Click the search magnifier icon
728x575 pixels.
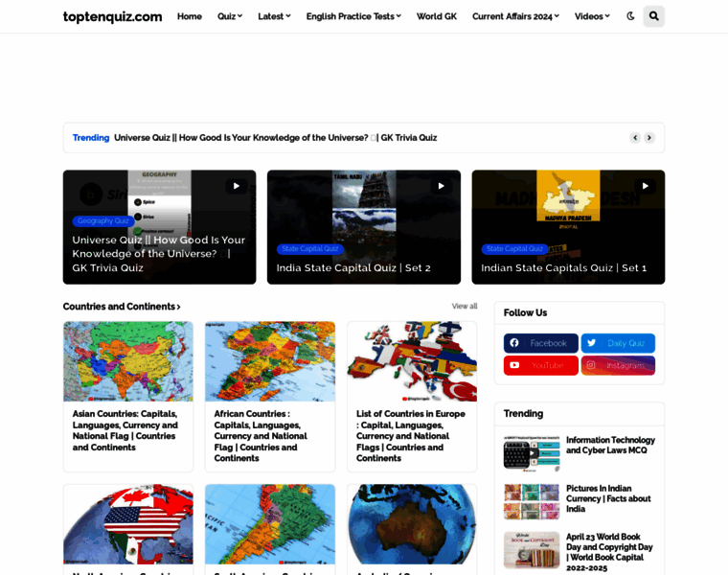coord(653,16)
